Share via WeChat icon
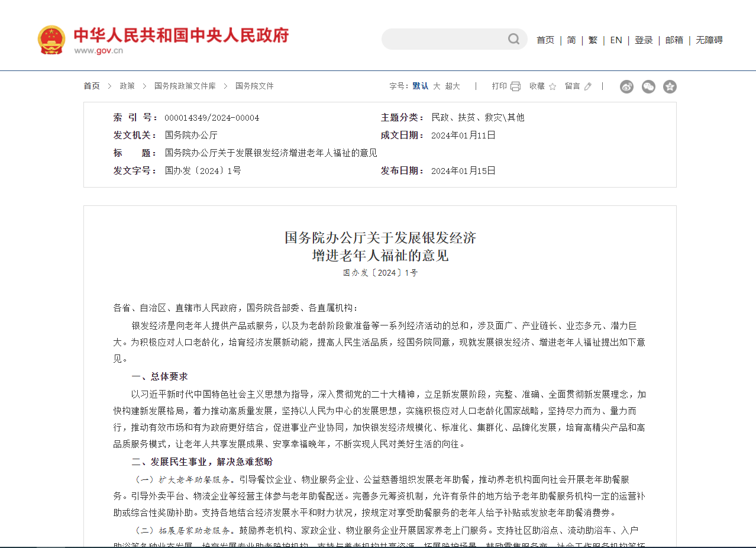 tap(648, 87)
